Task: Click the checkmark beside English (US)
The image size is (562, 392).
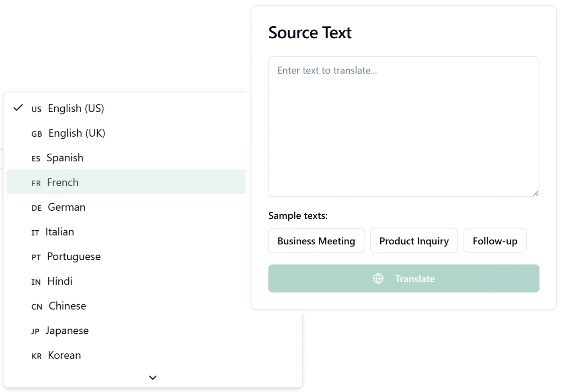Action: click(x=18, y=108)
